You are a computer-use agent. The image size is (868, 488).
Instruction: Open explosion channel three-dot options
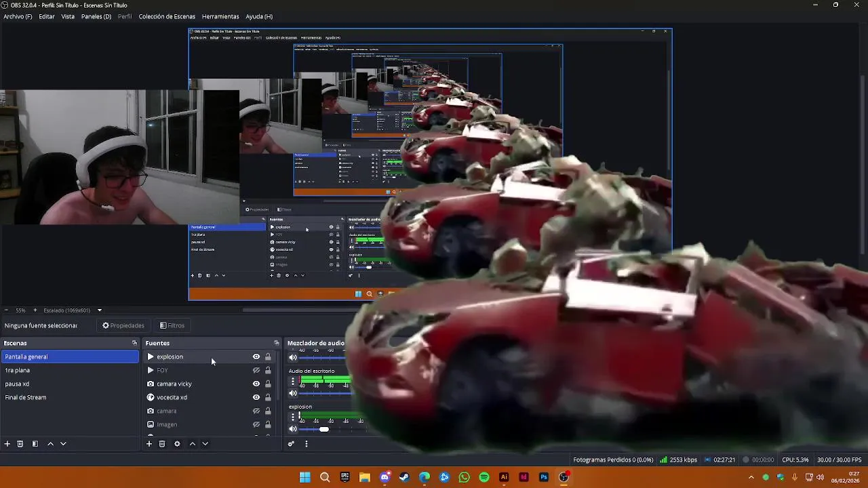click(293, 416)
